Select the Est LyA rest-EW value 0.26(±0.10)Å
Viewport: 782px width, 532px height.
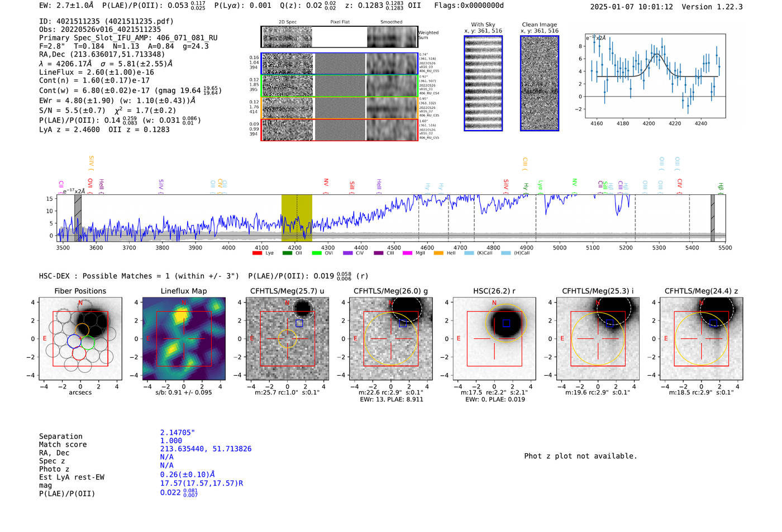point(188,475)
